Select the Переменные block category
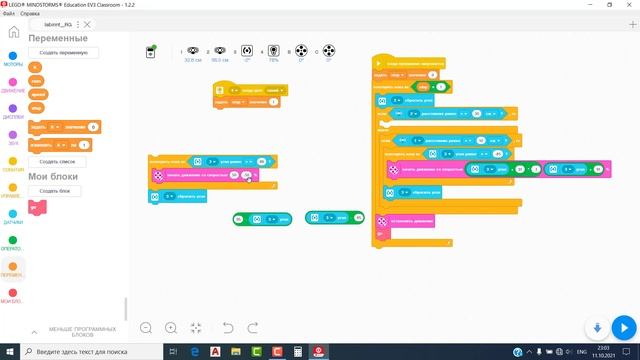The image size is (640, 360). click(x=13, y=269)
